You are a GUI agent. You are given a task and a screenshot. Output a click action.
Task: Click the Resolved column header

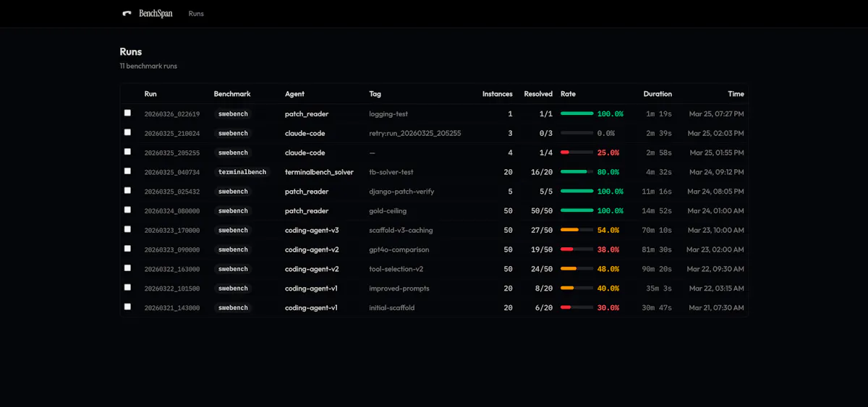pyautogui.click(x=538, y=94)
